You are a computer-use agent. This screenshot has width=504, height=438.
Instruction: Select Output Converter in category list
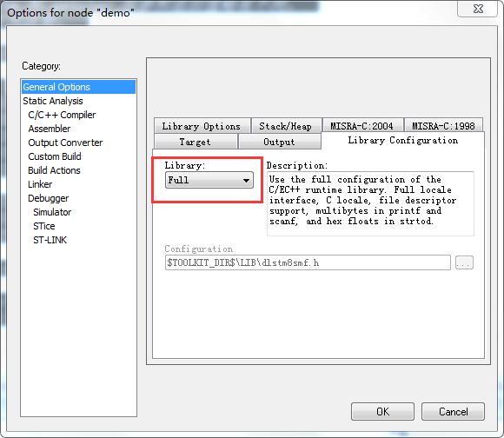click(65, 143)
